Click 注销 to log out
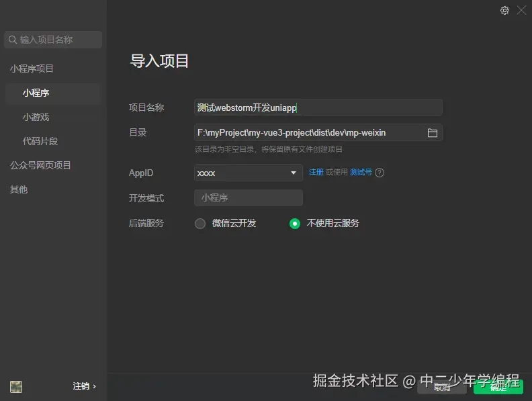This screenshot has height=401, width=532. click(81, 386)
